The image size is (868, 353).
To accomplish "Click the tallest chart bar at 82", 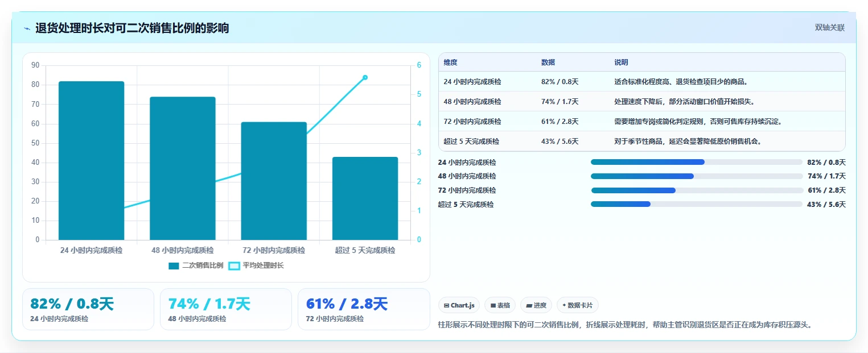I will coord(91,160).
